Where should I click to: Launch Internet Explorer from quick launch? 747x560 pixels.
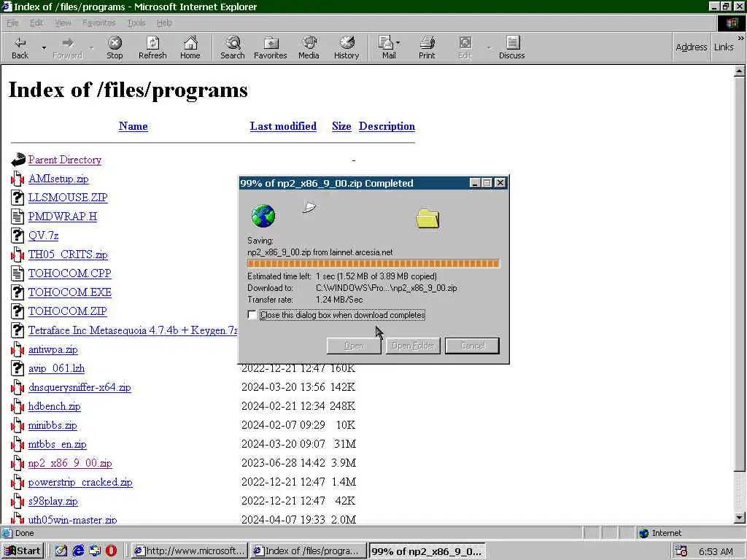click(78, 551)
